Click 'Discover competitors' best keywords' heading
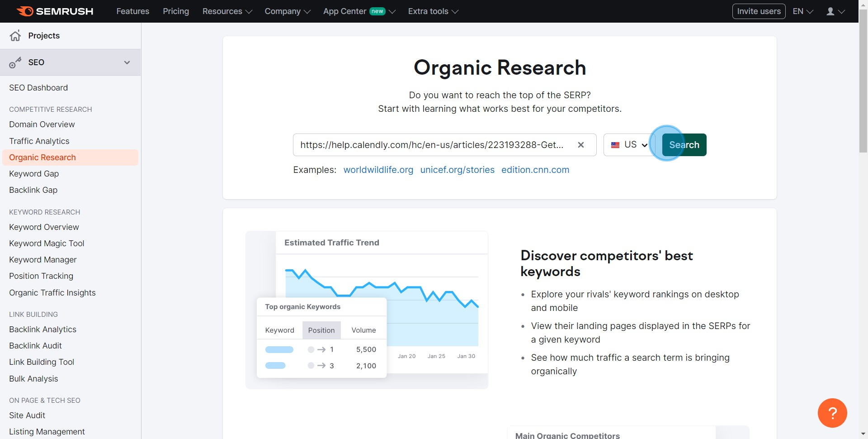The image size is (868, 439). 607,263
